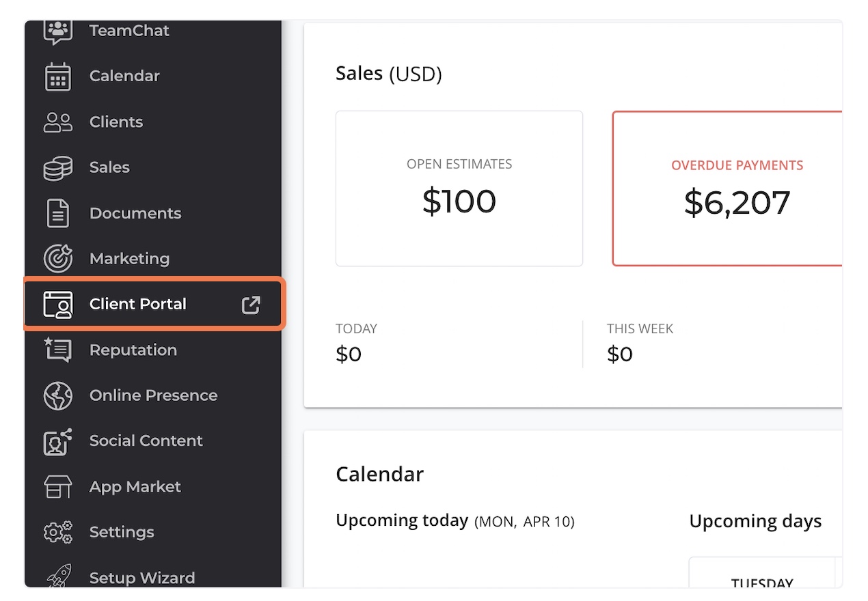Screen dimensions: 868x601
Task: Open the Online Presence globe icon
Action: pyautogui.click(x=57, y=395)
